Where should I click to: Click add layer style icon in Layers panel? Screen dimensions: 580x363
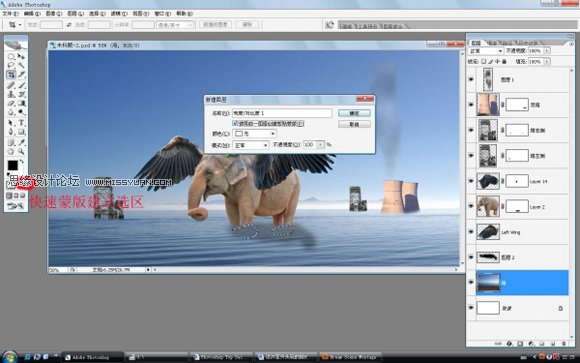click(x=509, y=344)
